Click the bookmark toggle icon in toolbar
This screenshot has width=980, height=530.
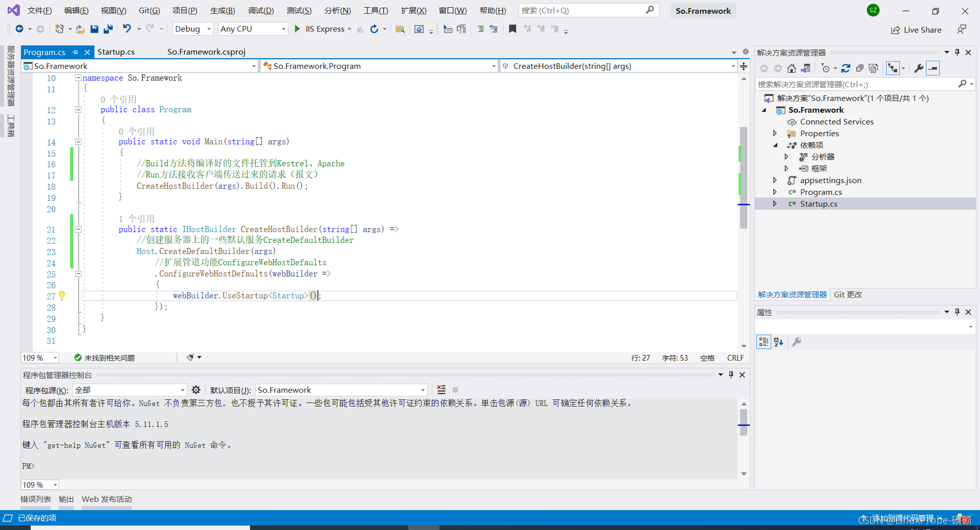pyautogui.click(x=512, y=29)
